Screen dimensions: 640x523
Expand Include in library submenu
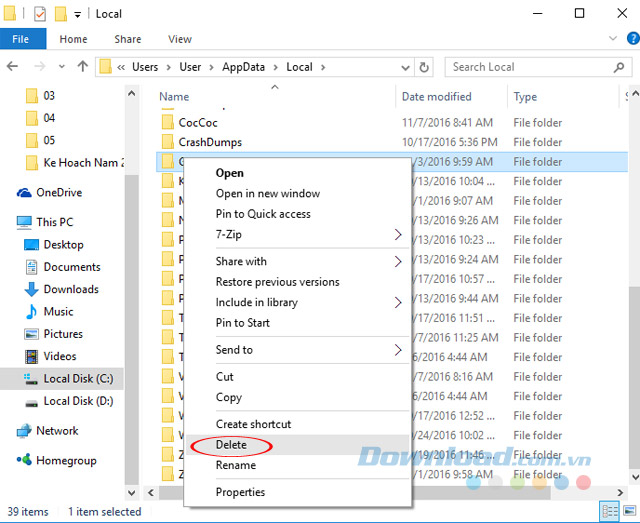297,303
